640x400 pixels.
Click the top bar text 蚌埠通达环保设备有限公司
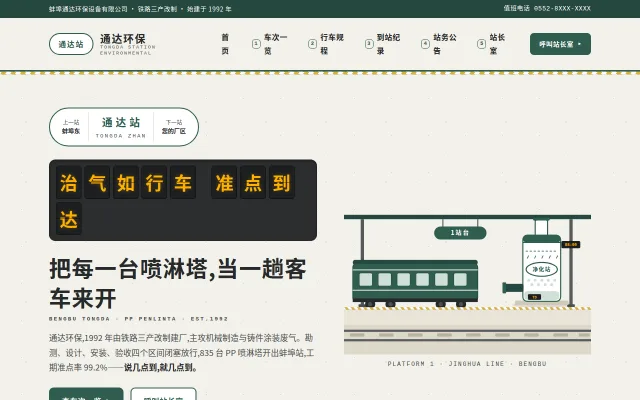coord(88,9)
